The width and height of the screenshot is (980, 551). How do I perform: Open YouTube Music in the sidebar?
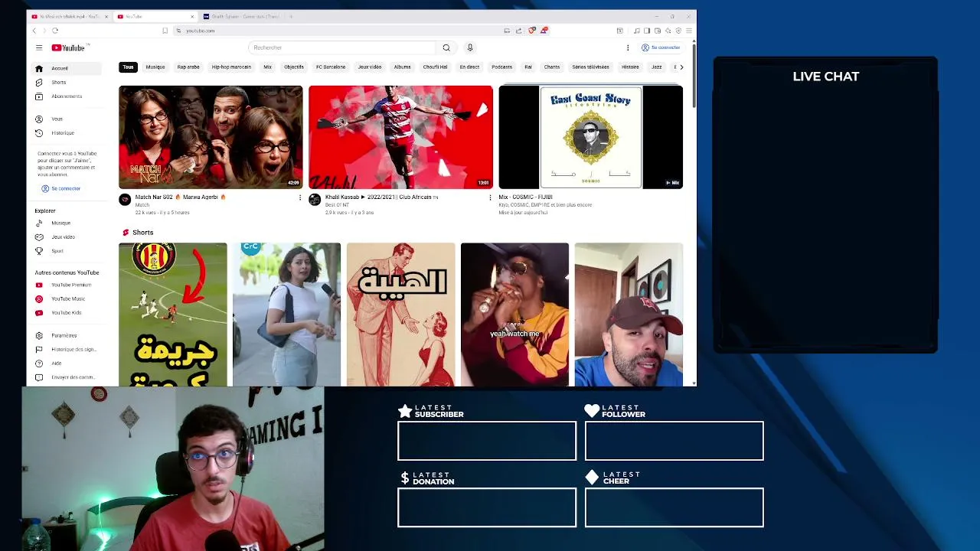(67, 298)
